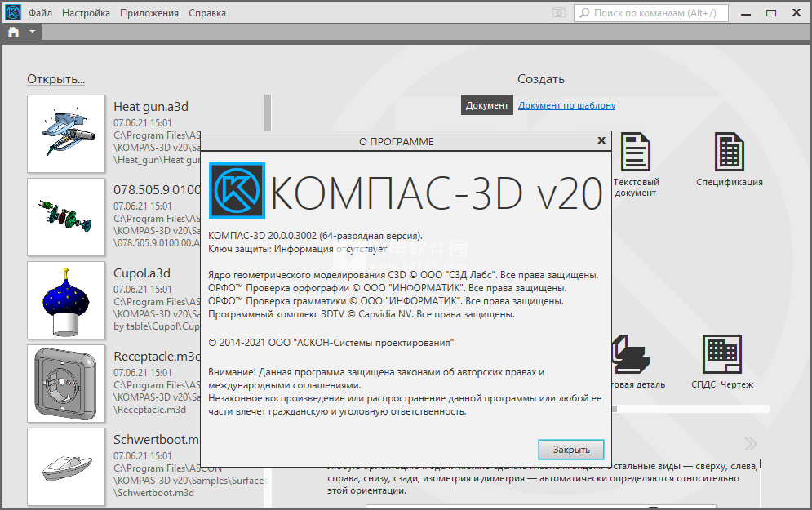
Task: Open the Справка menu
Action: tap(207, 13)
